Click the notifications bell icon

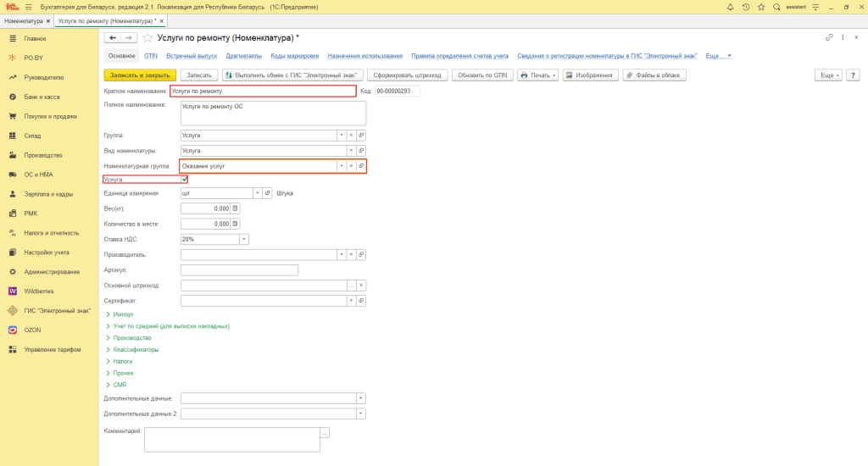[x=731, y=7]
